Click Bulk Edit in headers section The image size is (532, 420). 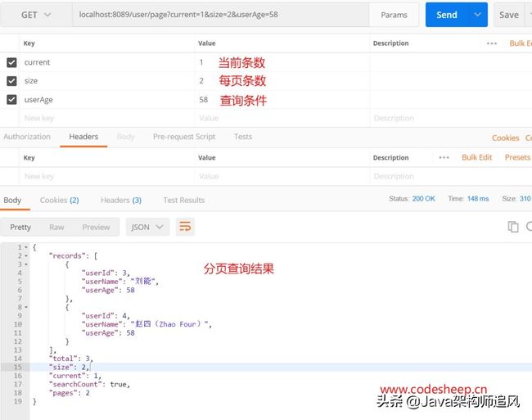tap(476, 157)
